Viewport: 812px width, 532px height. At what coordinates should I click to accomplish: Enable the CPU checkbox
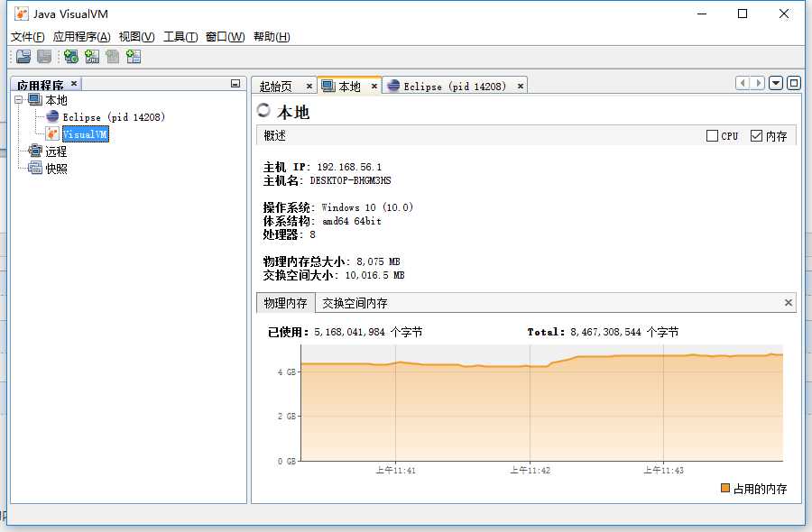tap(712, 135)
